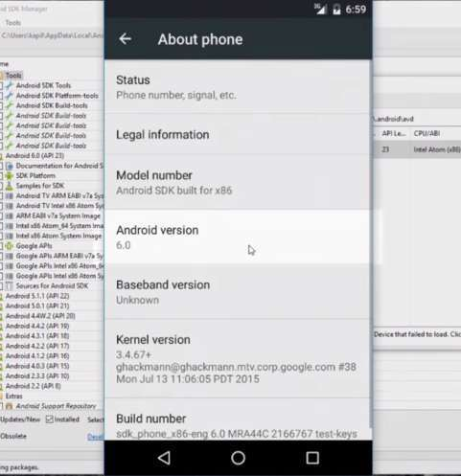
Task: Click the Intel x86 Atom System Image icon
Action: [10, 236]
